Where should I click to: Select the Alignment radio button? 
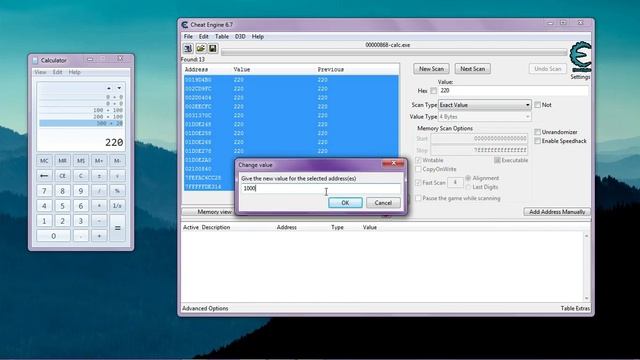[x=468, y=178]
